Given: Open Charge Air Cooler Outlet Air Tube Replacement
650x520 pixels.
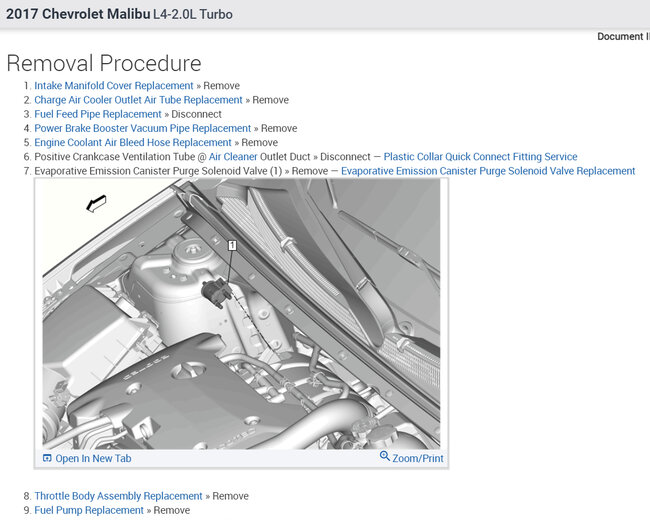Looking at the screenshot, I should pyautogui.click(x=138, y=100).
